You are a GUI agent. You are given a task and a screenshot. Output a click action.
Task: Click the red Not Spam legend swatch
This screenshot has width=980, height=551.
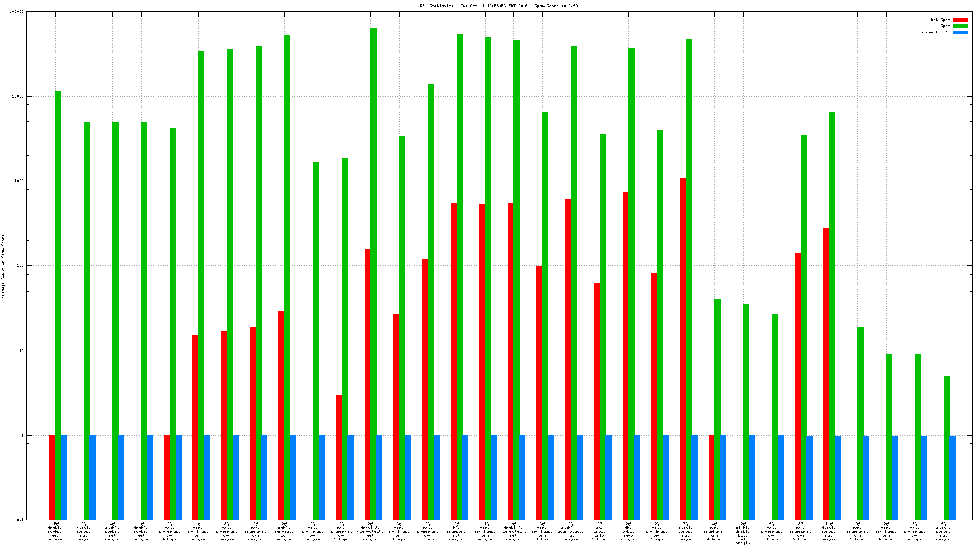click(x=960, y=20)
